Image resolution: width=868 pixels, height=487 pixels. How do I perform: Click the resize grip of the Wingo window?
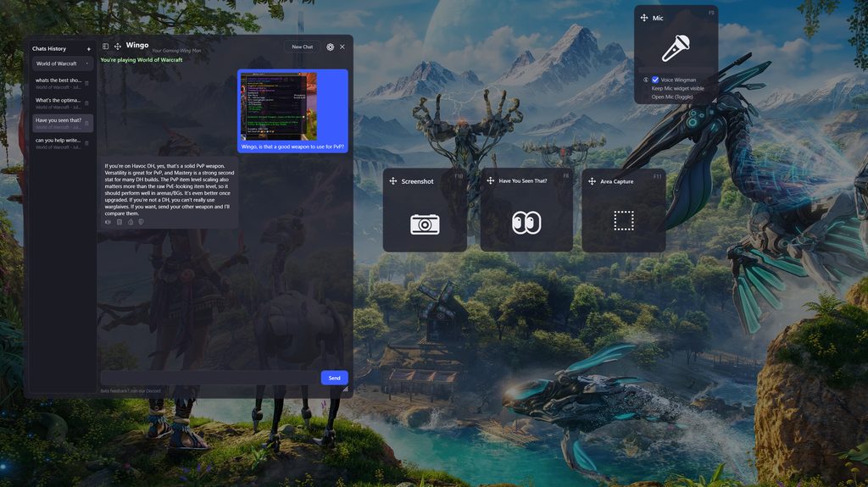(345, 390)
